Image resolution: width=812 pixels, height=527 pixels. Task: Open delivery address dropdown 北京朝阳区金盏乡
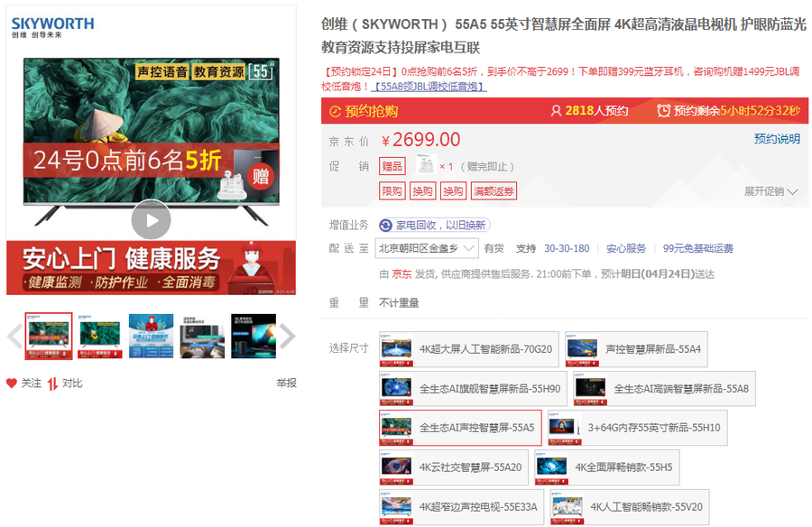tap(427, 248)
